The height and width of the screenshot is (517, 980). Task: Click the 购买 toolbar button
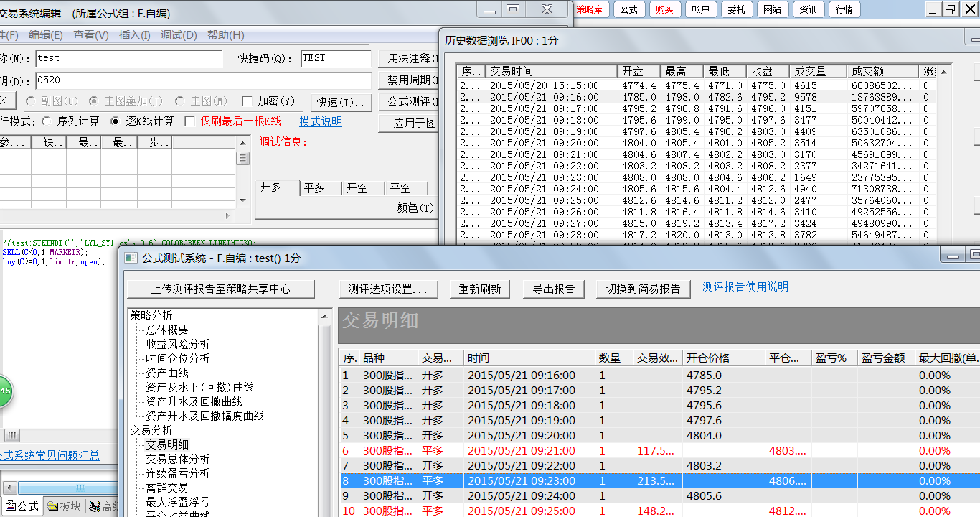(664, 9)
